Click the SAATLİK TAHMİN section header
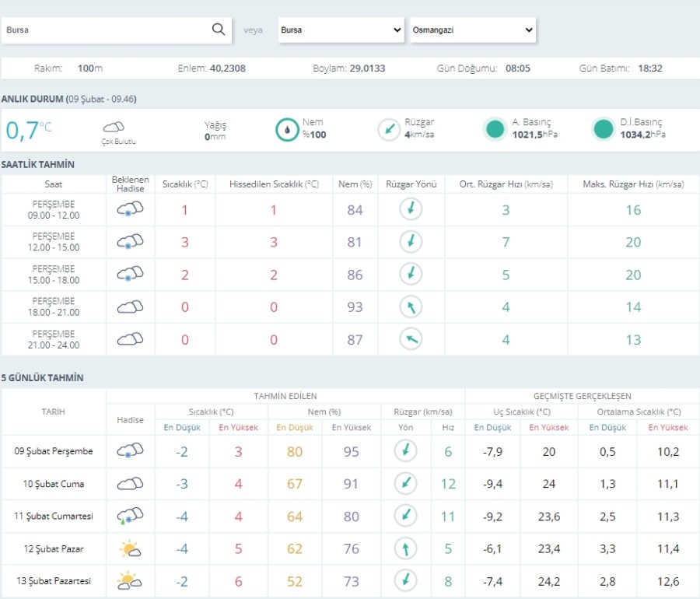 pyautogui.click(x=38, y=164)
